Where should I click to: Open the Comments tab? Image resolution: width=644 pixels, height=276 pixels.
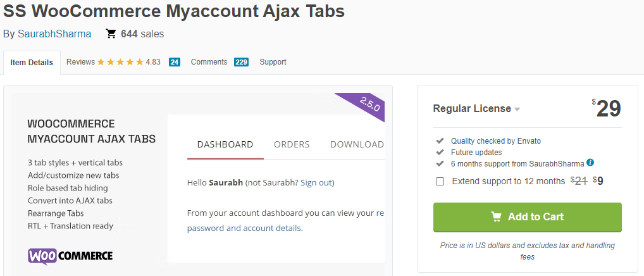pyautogui.click(x=209, y=62)
